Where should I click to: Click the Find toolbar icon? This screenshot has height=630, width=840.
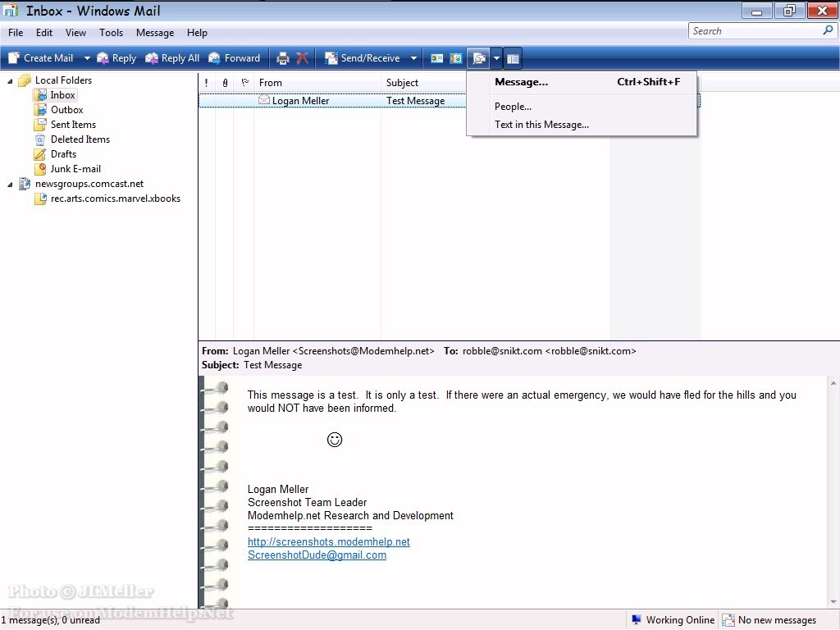click(478, 58)
